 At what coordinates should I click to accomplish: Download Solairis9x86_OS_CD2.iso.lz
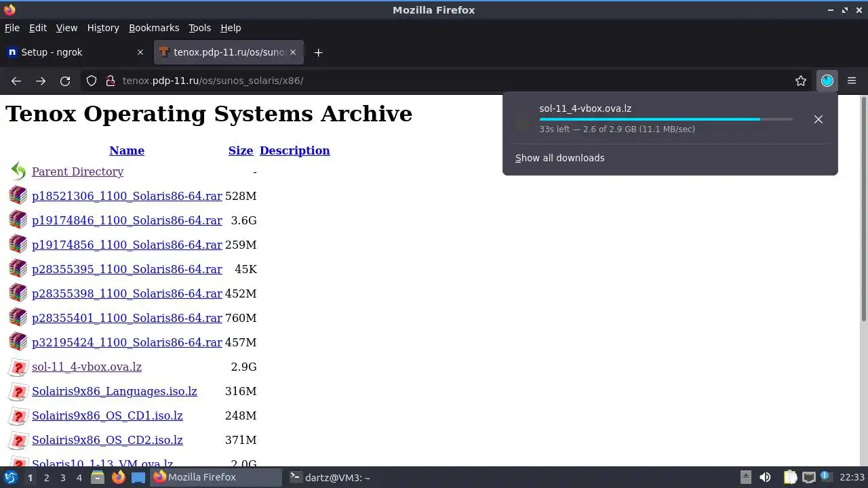click(107, 440)
